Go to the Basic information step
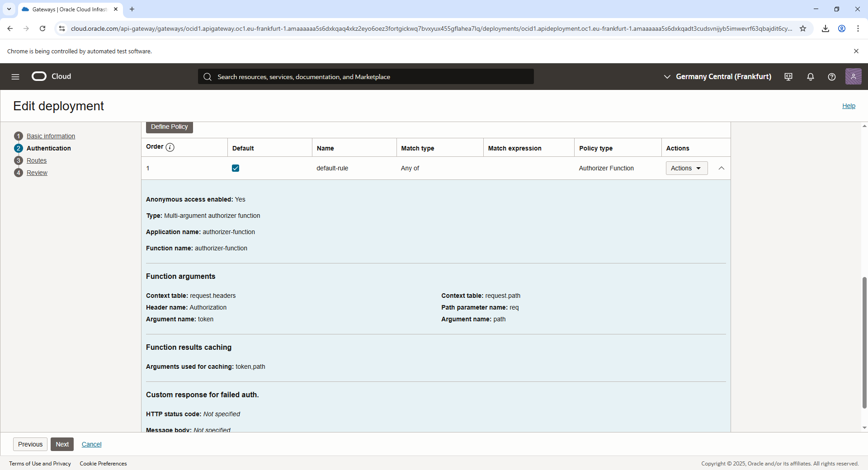868x470 pixels. 51,136
